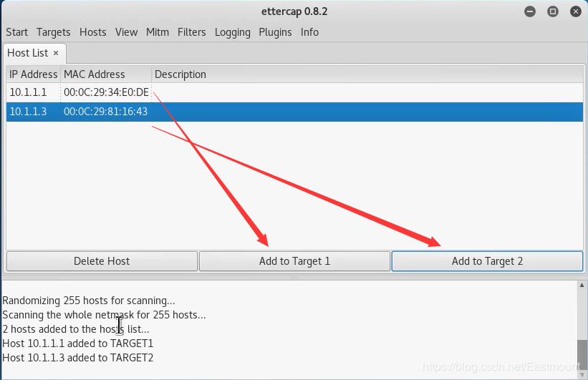The height and width of the screenshot is (380, 588).
Task: Open the Hosts menu
Action: pyautogui.click(x=93, y=32)
